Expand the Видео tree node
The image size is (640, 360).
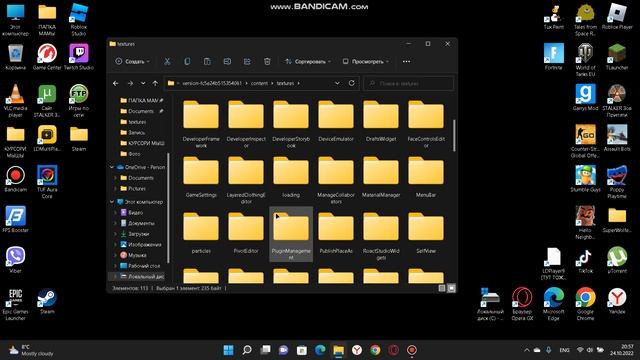coord(116,212)
